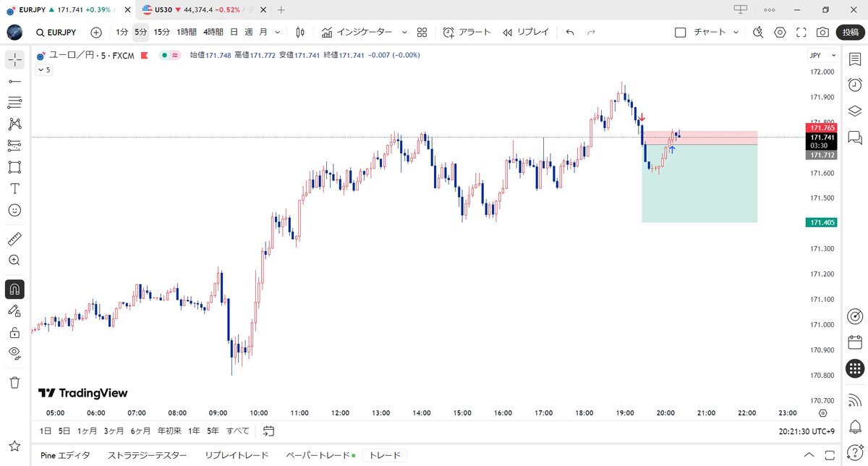Open the go-to-date calendar icon
Viewport: 868px width, 466px height.
(x=268, y=431)
